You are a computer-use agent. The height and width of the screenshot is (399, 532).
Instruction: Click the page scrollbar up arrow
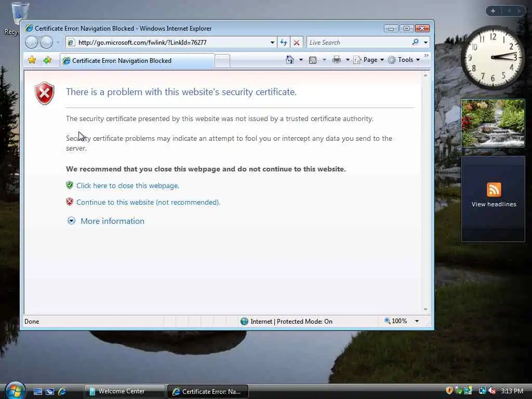point(425,75)
